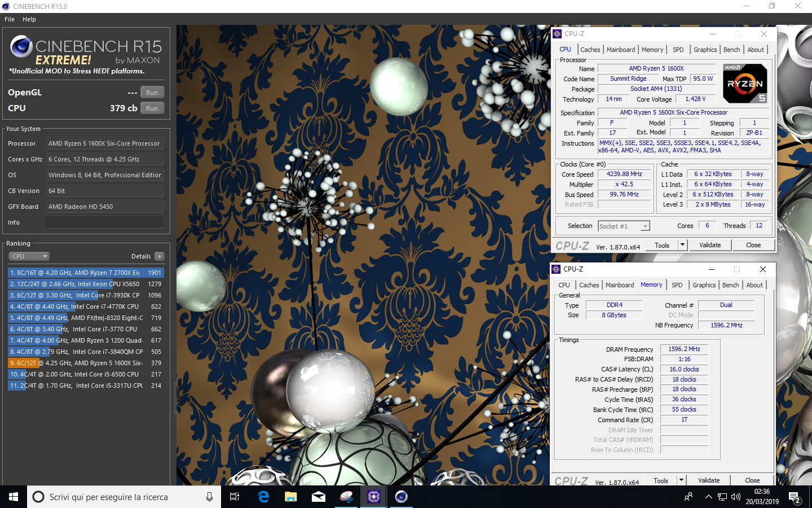Expand ranking Details arrow
This screenshot has height=508, width=812.
160,256
